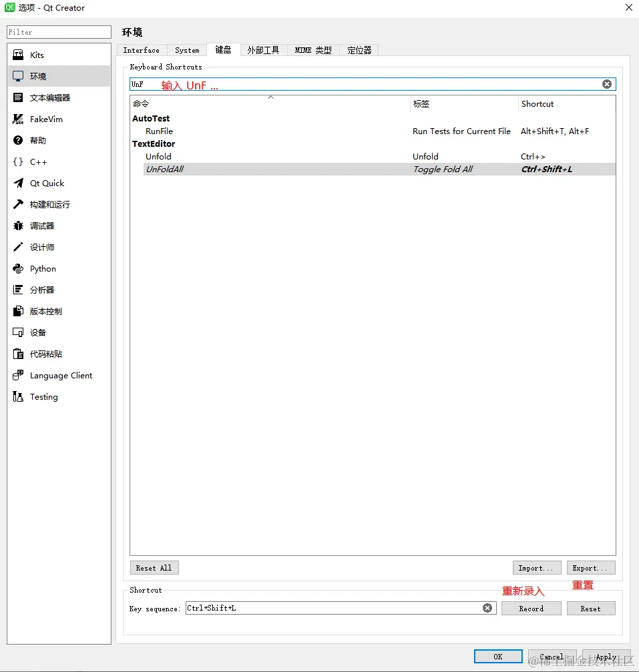Select the UnFoldAll command row
Image resolution: width=639 pixels, height=672 pixels.
point(379,169)
